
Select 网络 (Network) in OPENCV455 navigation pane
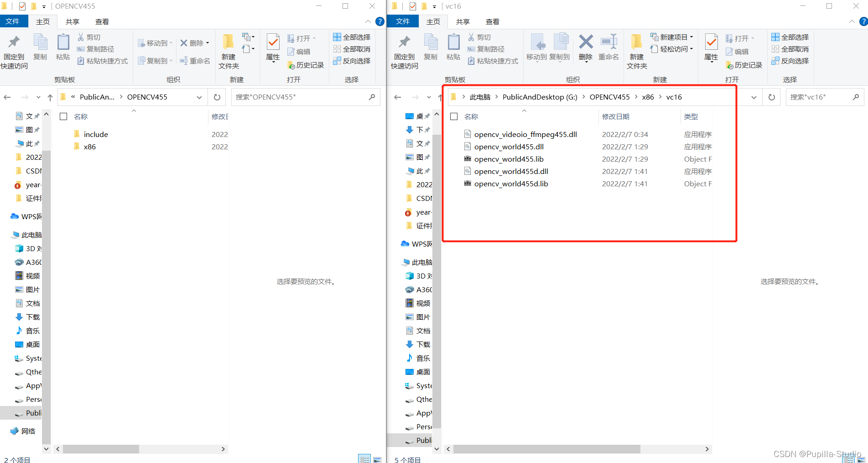23,431
